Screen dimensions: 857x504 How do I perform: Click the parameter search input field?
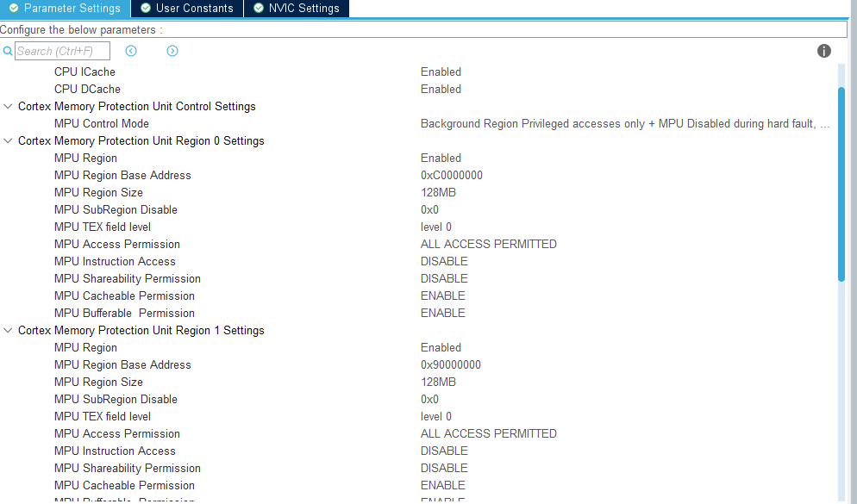click(62, 51)
